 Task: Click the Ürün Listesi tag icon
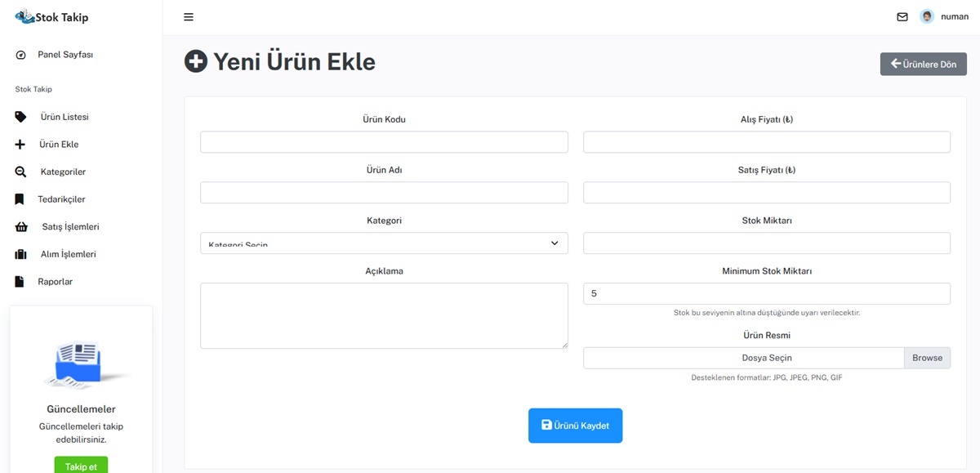click(20, 117)
